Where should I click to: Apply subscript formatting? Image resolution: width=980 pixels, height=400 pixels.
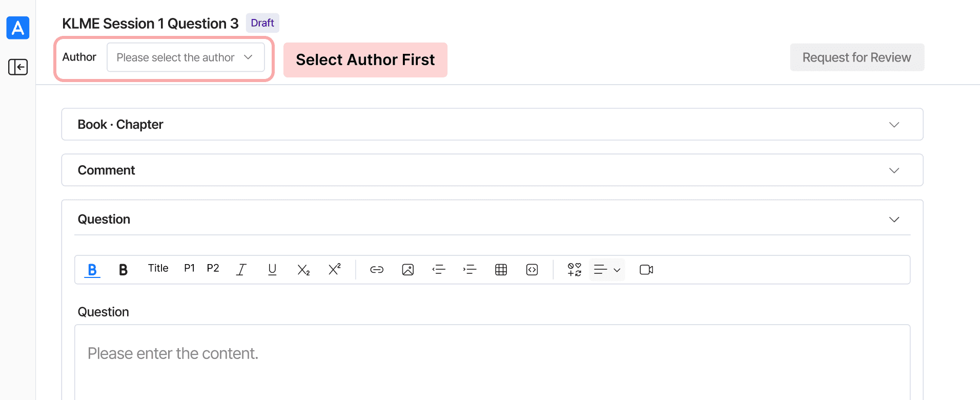[x=303, y=270]
